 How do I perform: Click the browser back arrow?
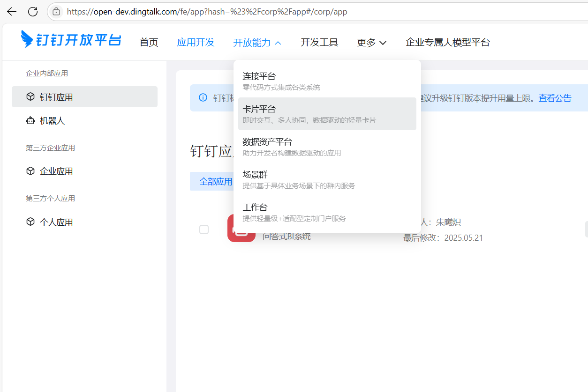(12, 12)
